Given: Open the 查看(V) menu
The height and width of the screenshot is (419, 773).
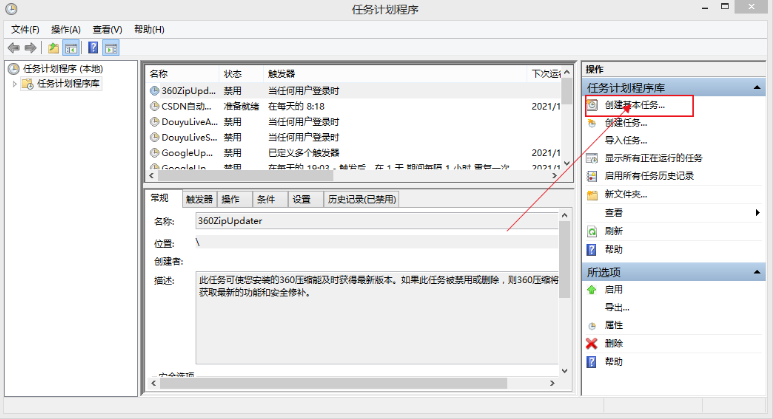Looking at the screenshot, I should click(x=107, y=30).
